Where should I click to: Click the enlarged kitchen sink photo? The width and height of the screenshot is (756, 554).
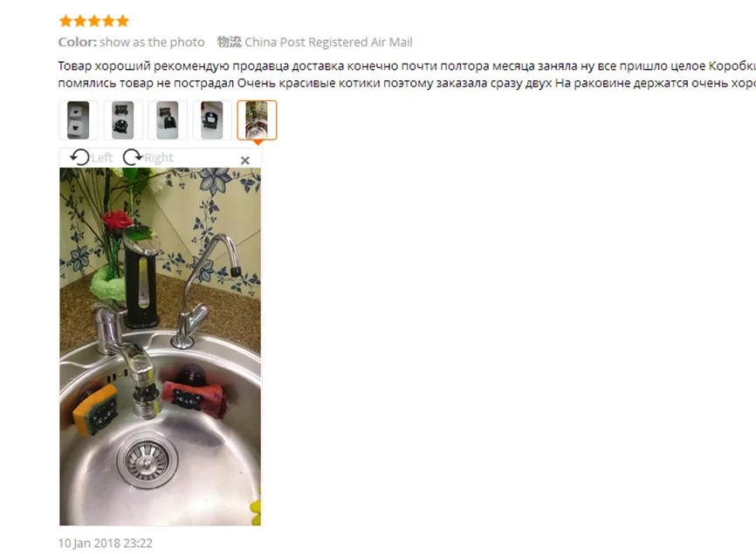pyautogui.click(x=160, y=346)
